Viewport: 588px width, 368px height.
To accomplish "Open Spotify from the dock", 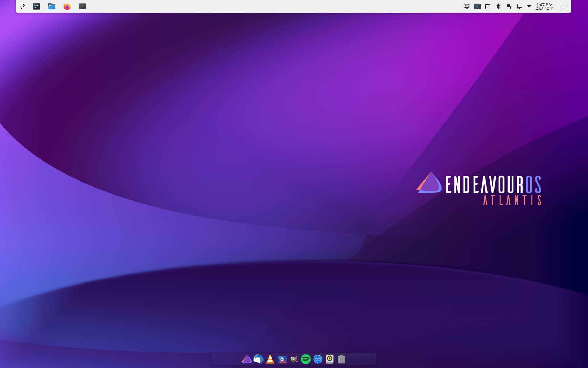I will [x=306, y=359].
